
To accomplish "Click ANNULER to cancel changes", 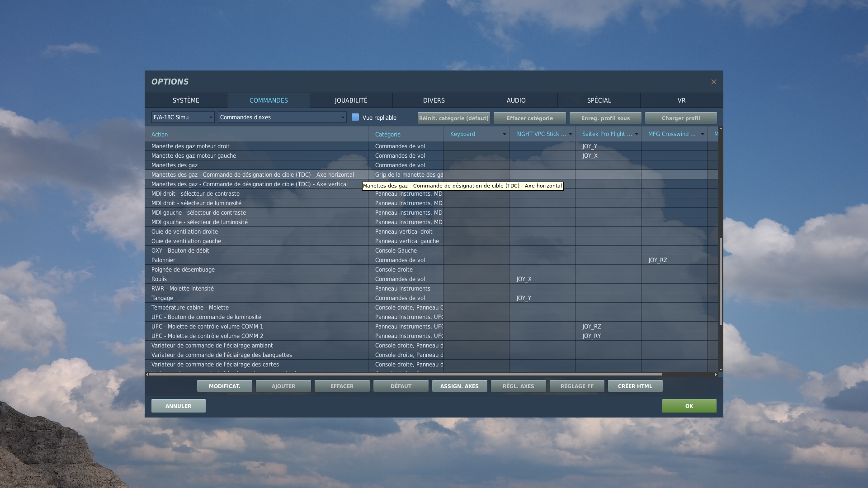I will (x=178, y=406).
